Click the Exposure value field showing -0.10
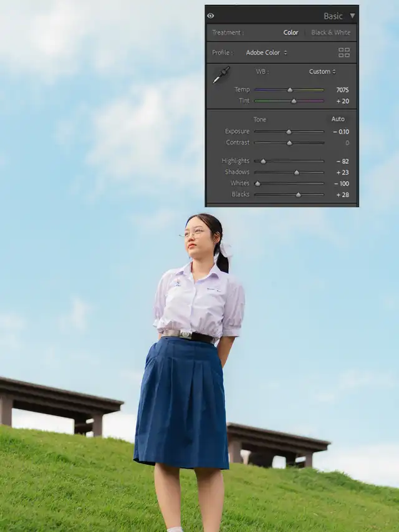 point(340,132)
